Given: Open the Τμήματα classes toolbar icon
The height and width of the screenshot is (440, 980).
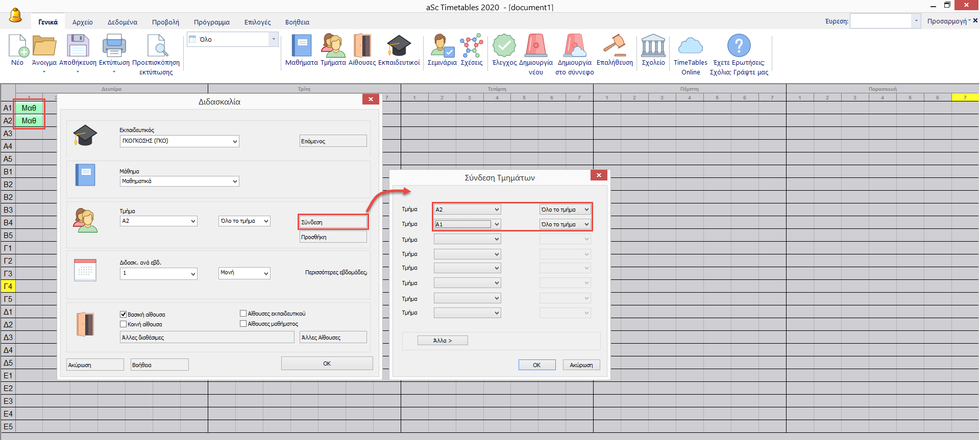Looking at the screenshot, I should pos(333,46).
